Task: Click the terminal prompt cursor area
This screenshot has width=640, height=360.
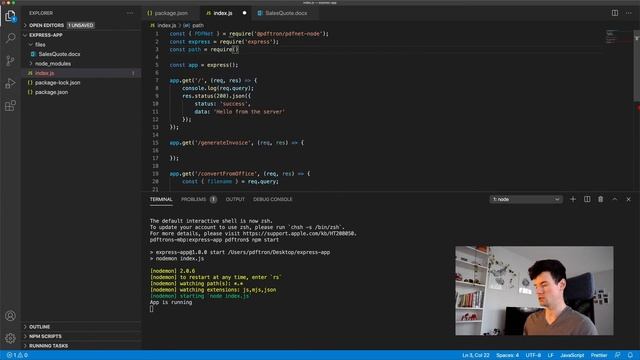Action: [151, 309]
